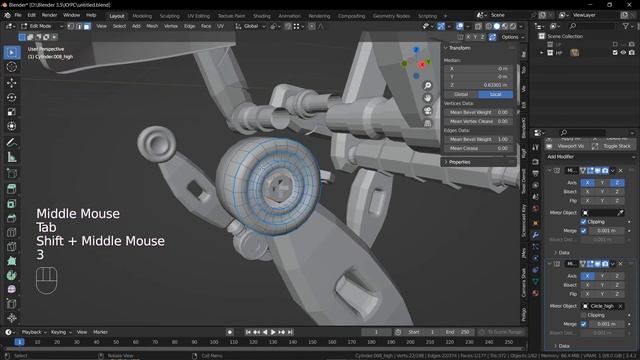640x360 pixels.
Task: Pick mirror object with eyedropper icon
Action: [x=620, y=213]
